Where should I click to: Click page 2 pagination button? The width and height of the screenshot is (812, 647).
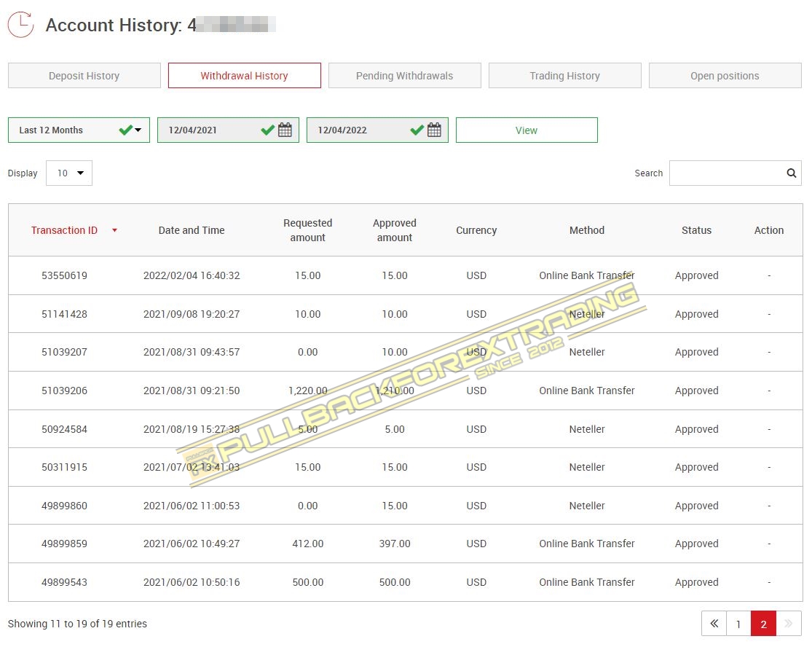[x=763, y=624]
